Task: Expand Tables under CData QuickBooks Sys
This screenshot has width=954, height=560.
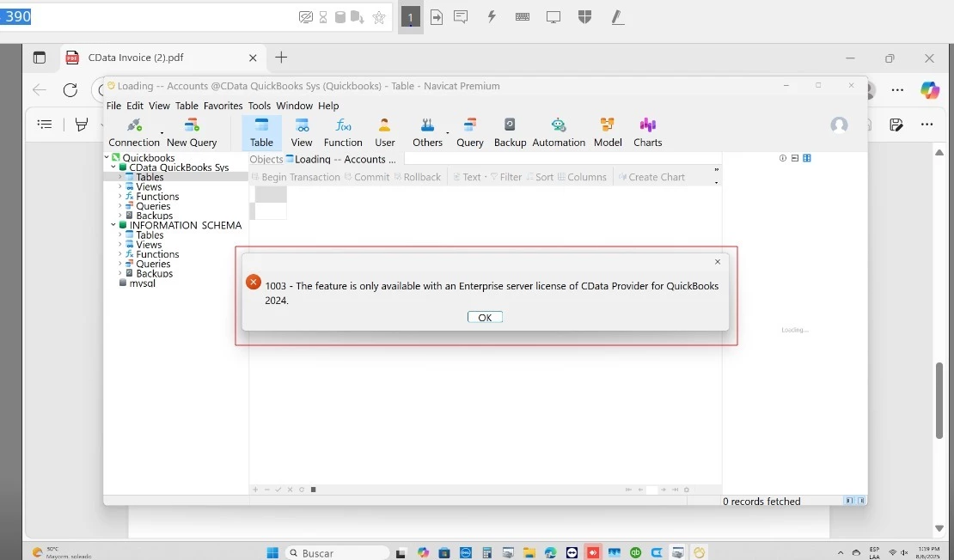Action: point(119,177)
